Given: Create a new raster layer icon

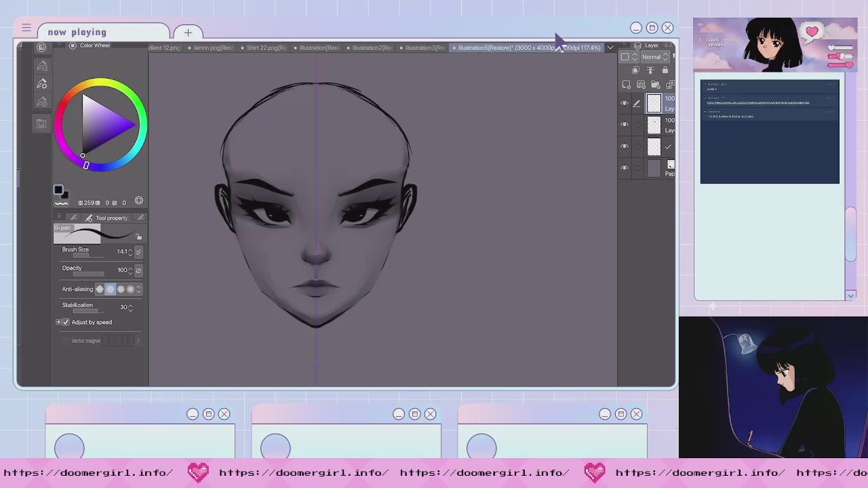Looking at the screenshot, I should coord(626,85).
